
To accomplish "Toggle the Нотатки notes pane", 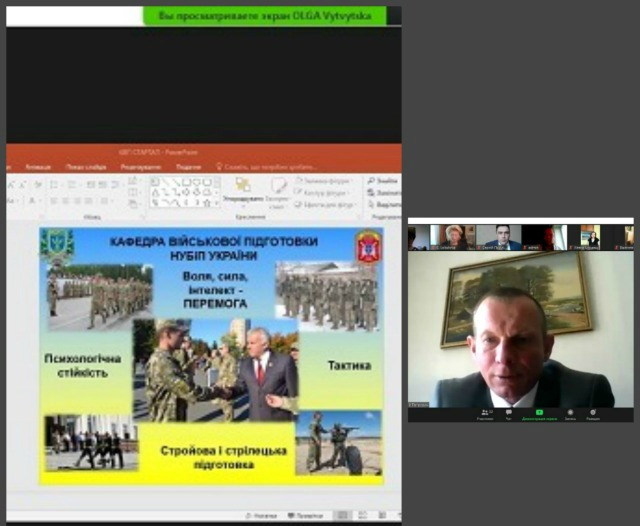I will coord(261,516).
